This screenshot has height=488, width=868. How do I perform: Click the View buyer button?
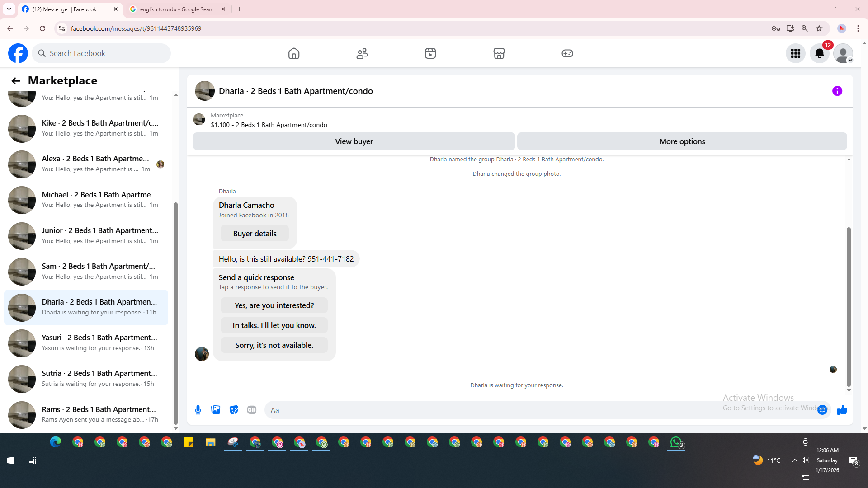354,141
